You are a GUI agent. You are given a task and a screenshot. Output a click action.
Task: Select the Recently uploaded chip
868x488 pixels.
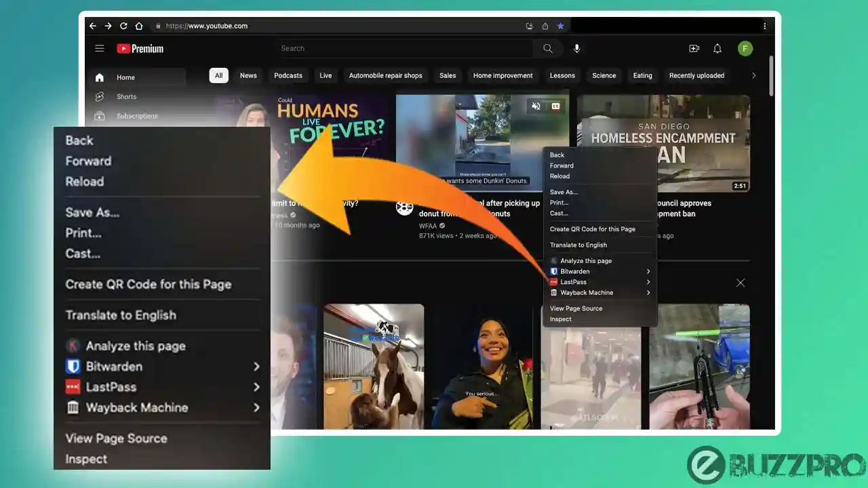(x=696, y=75)
